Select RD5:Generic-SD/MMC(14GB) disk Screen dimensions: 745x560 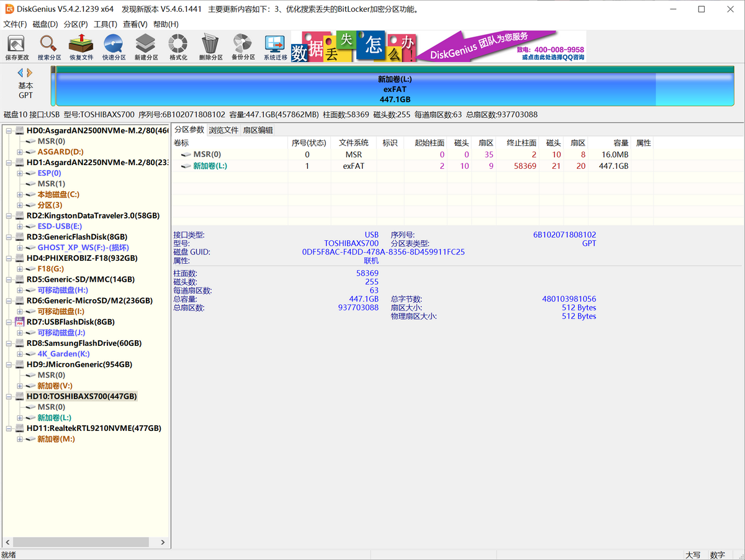click(x=81, y=279)
